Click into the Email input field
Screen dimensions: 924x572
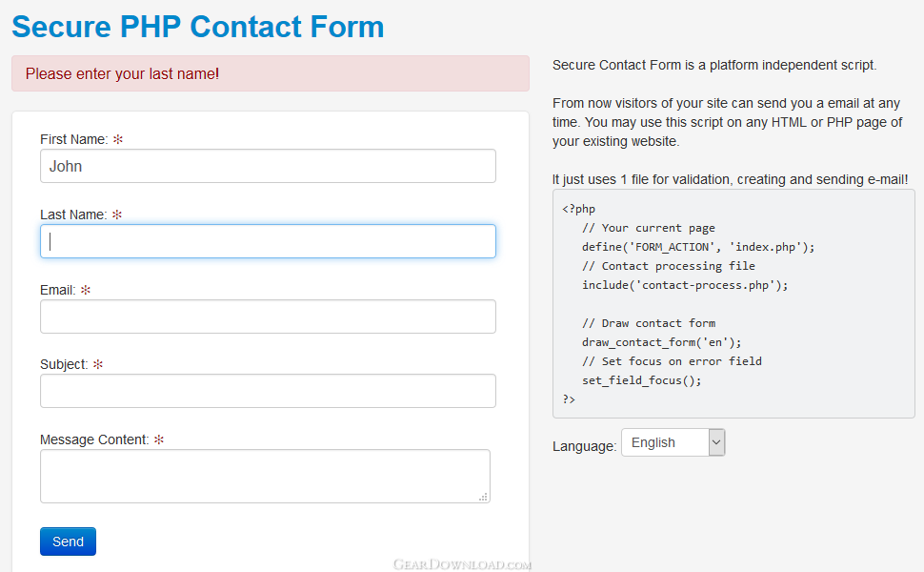tap(268, 317)
